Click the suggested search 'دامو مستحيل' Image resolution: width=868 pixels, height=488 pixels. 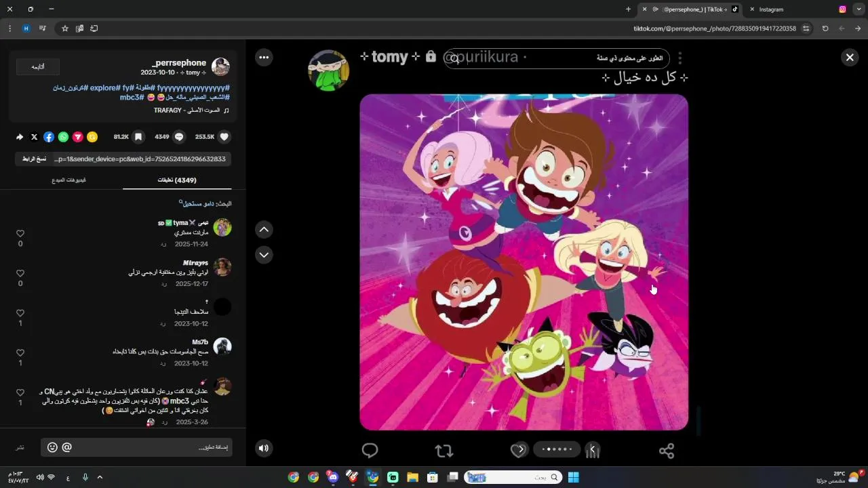point(197,203)
